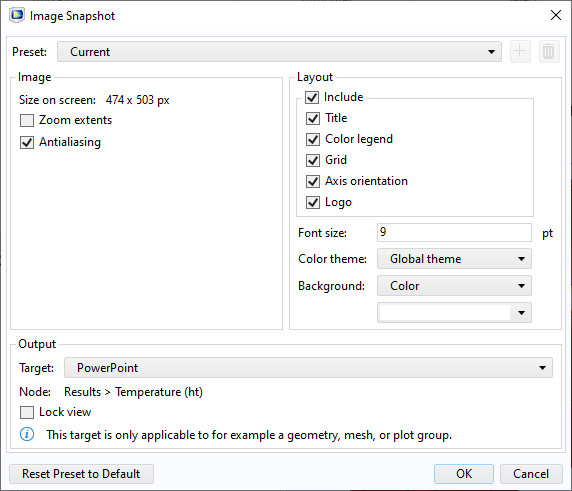Open the Target dropdown showing PowerPoint
Screen dimensions: 572x491
click(x=308, y=368)
